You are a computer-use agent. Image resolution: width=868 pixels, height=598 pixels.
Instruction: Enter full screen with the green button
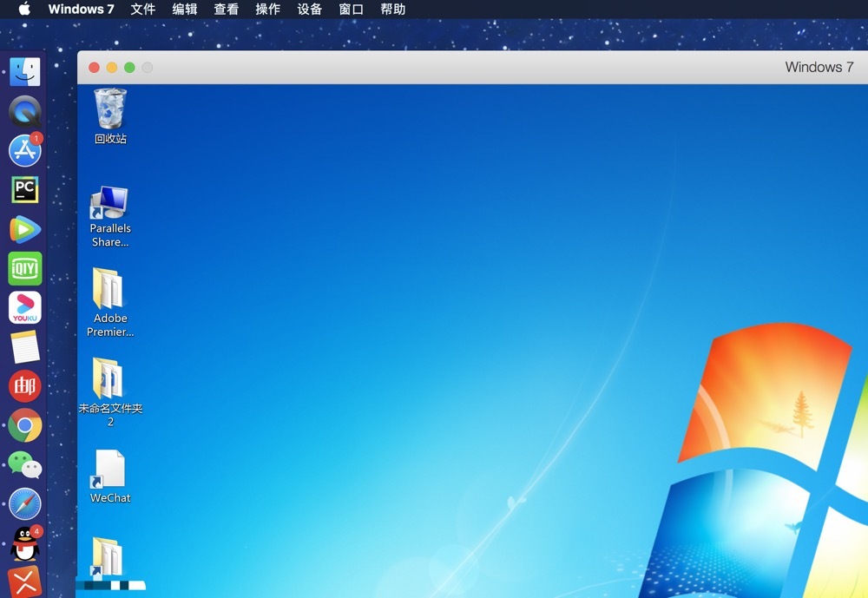[x=129, y=68]
